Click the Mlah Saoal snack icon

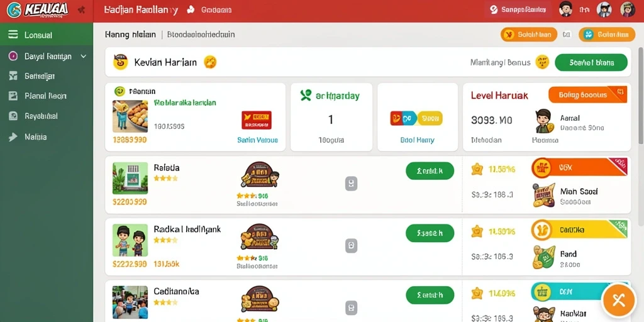(x=544, y=195)
